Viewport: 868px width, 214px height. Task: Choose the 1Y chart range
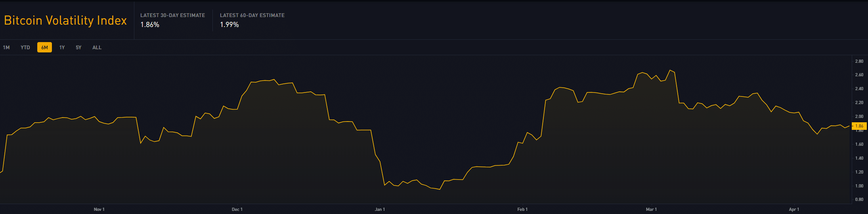click(62, 48)
